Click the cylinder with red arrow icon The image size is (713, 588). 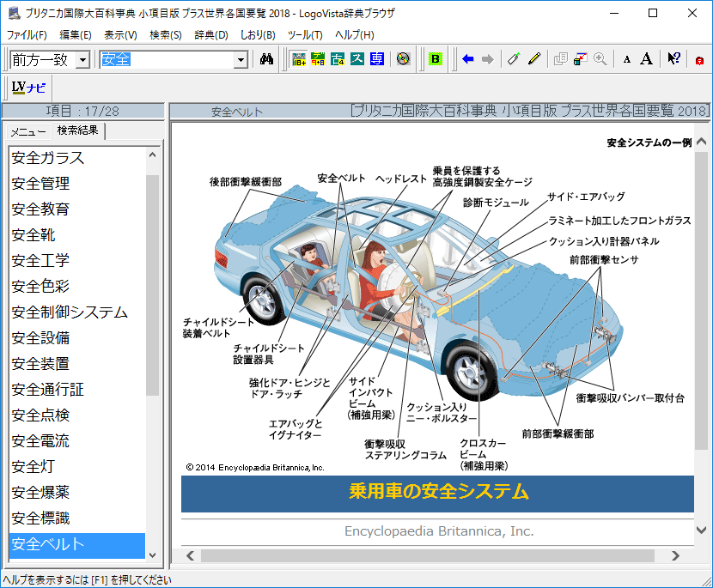click(x=580, y=59)
